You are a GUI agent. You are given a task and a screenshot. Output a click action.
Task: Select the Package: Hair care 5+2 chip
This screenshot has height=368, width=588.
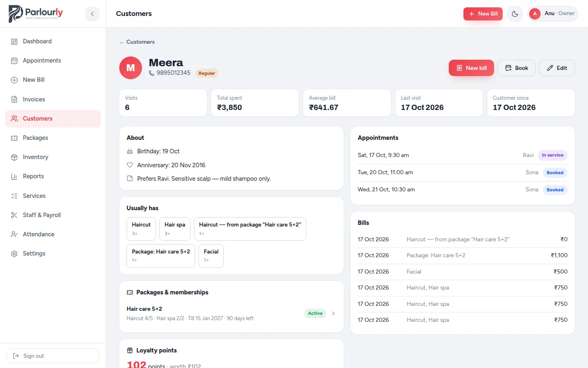[161, 256]
